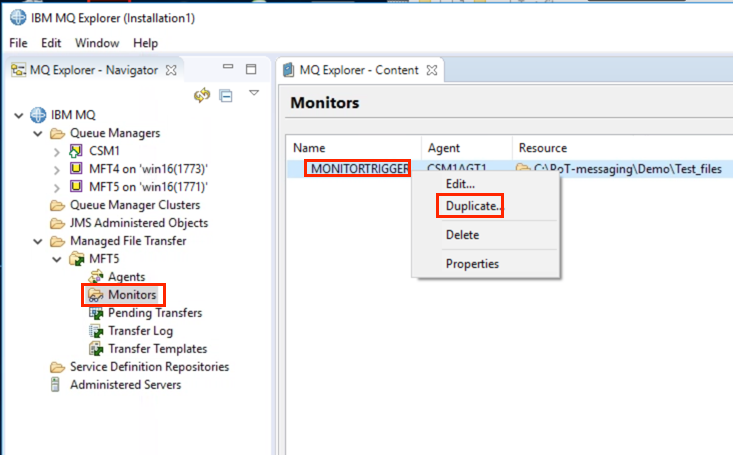The width and height of the screenshot is (733, 455).
Task: Open the File menu
Action: [18, 43]
